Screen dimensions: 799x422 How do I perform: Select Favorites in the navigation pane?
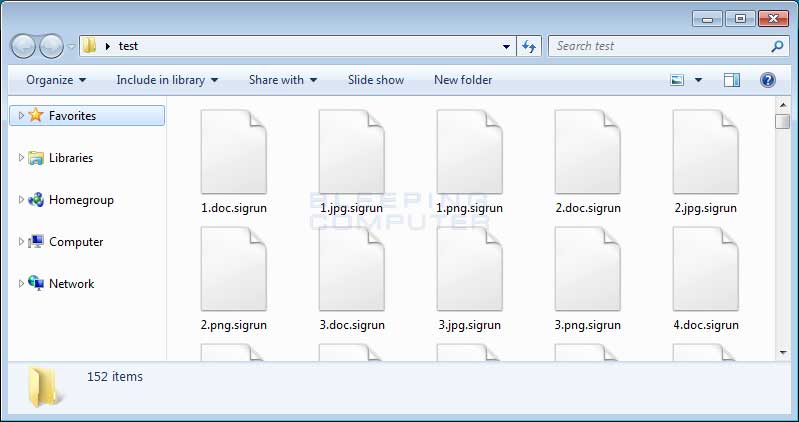(87, 116)
